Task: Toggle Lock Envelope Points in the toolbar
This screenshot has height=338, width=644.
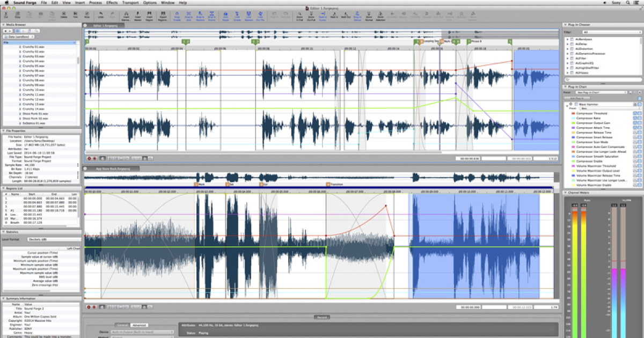Action: [x=260, y=16]
